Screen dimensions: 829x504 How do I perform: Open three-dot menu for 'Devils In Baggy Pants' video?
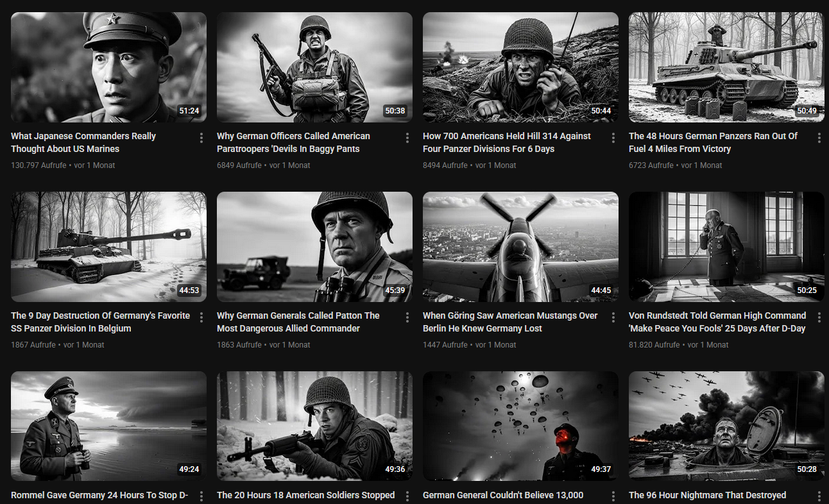[407, 138]
